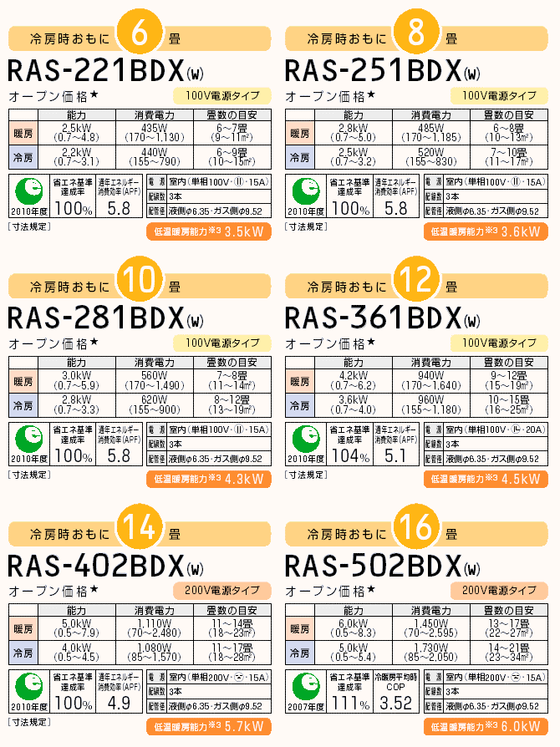Click the 3.0kW heating capacity cell of RAS-281BDX
Screen dimensions: 560x747
(77, 380)
